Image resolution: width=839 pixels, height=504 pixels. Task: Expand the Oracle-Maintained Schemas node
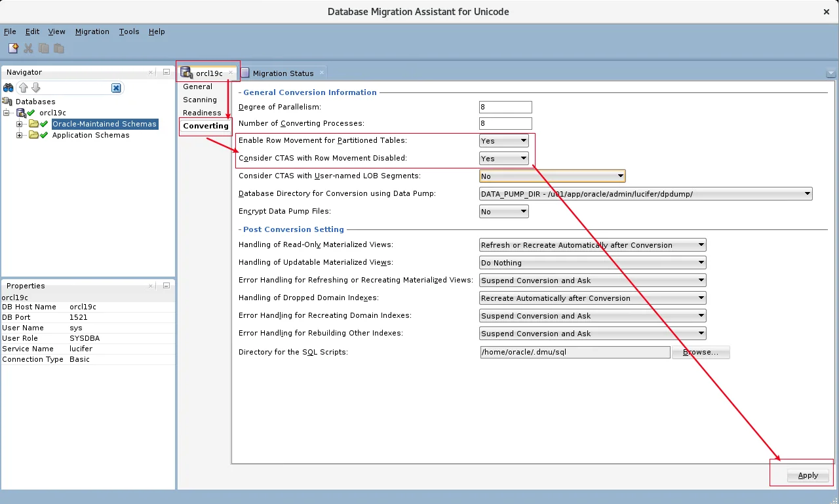(20, 124)
